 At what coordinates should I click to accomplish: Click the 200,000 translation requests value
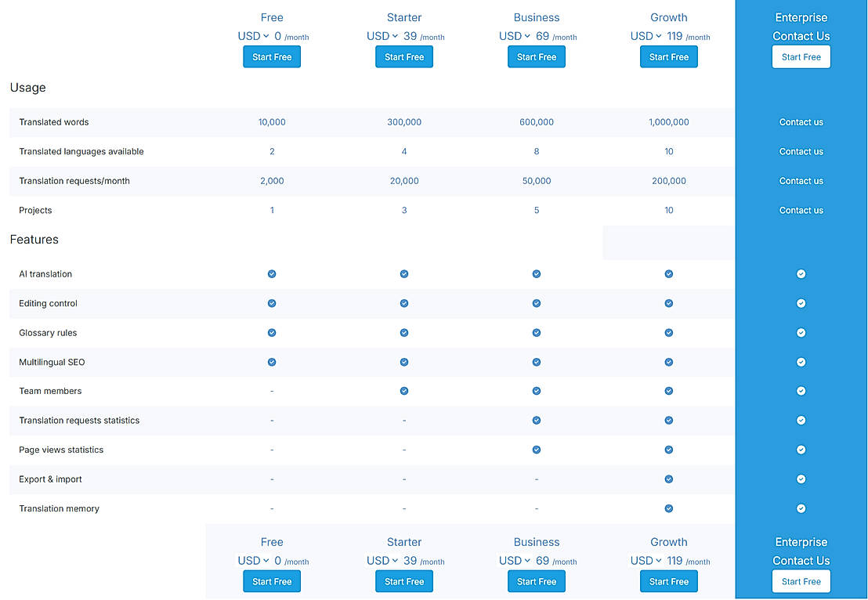coord(669,181)
